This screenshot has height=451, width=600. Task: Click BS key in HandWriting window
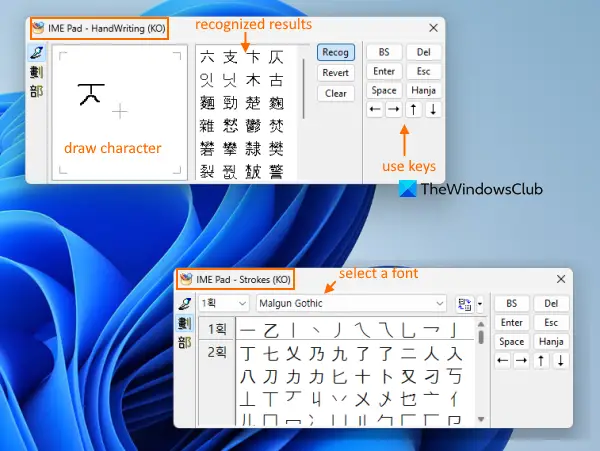tap(384, 52)
